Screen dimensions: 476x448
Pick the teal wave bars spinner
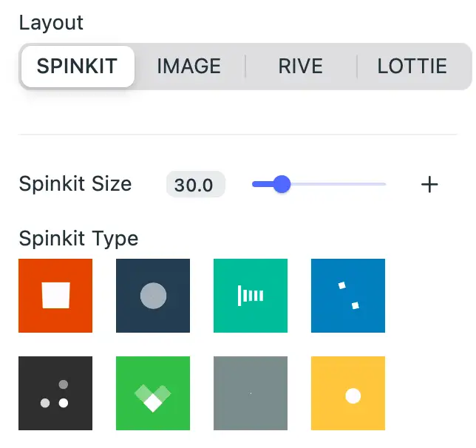[x=251, y=296]
